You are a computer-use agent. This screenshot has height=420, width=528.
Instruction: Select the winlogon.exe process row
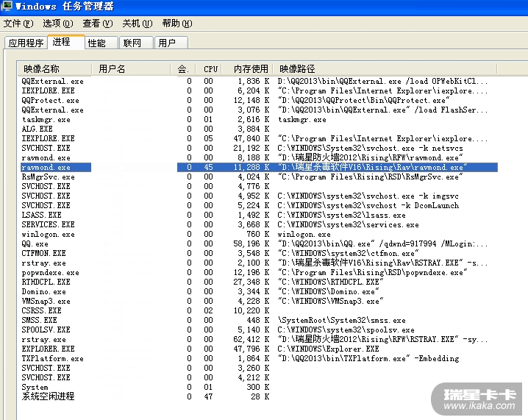click(49, 234)
